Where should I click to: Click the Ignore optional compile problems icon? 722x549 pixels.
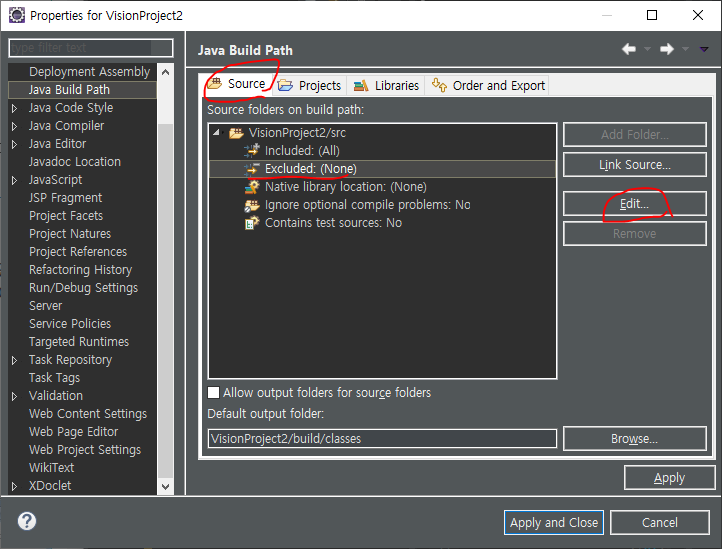click(252, 205)
